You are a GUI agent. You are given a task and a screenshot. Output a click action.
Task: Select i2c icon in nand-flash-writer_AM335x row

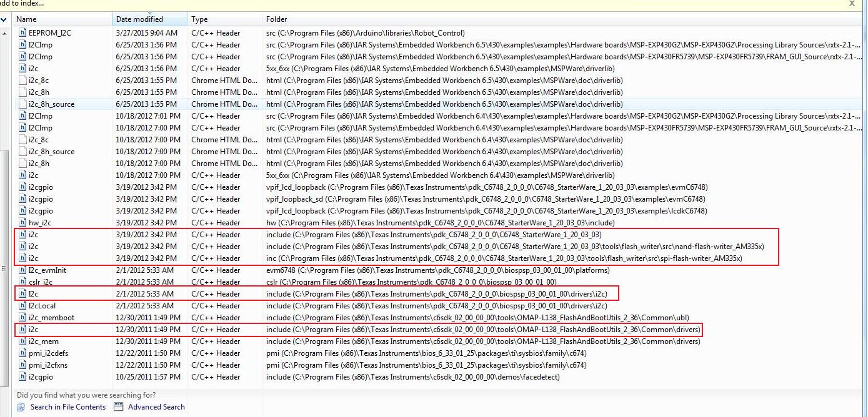pos(22,246)
